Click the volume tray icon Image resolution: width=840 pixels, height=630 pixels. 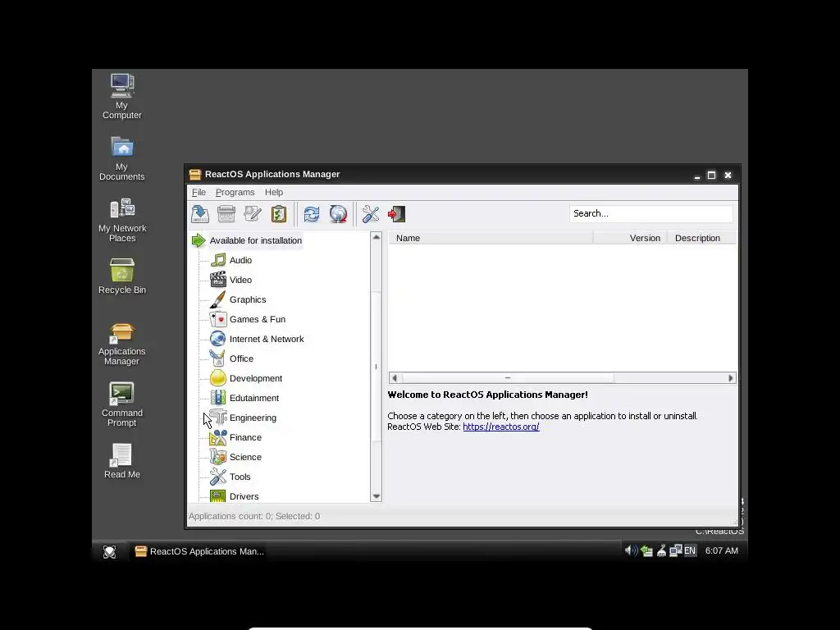[631, 550]
